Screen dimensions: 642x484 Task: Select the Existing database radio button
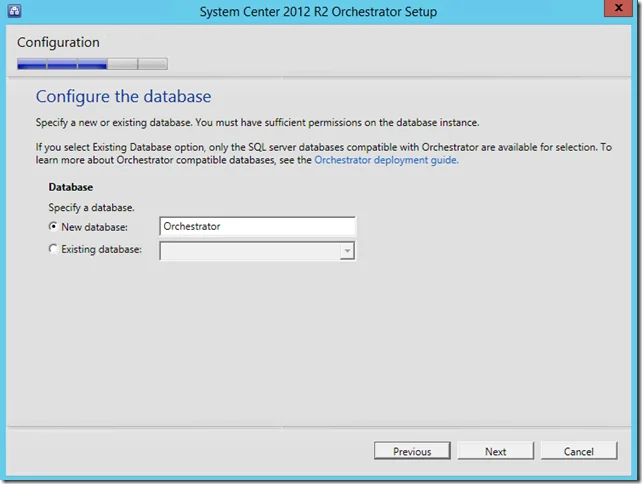(x=53, y=249)
